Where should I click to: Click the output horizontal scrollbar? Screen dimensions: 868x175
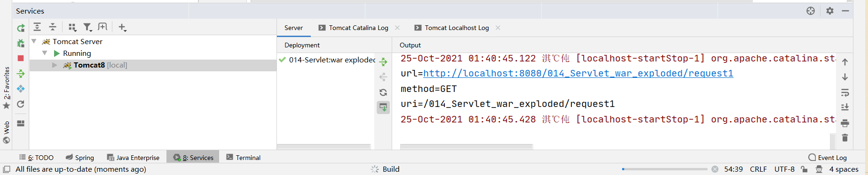pos(466,147)
